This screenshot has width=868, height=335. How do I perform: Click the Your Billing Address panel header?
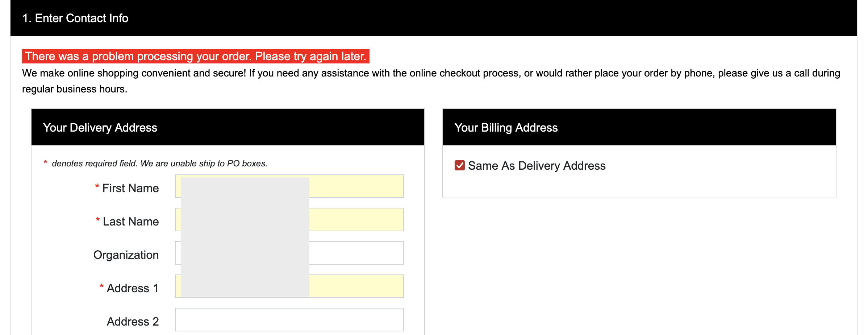[x=506, y=128]
